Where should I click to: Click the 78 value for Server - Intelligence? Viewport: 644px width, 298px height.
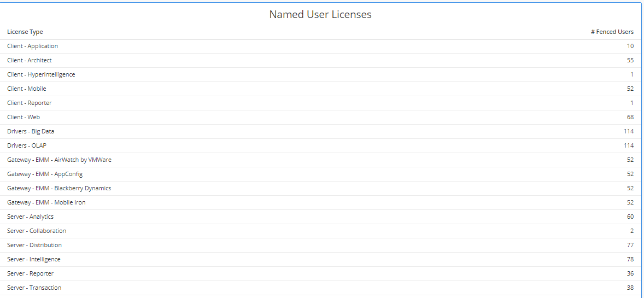point(630,259)
